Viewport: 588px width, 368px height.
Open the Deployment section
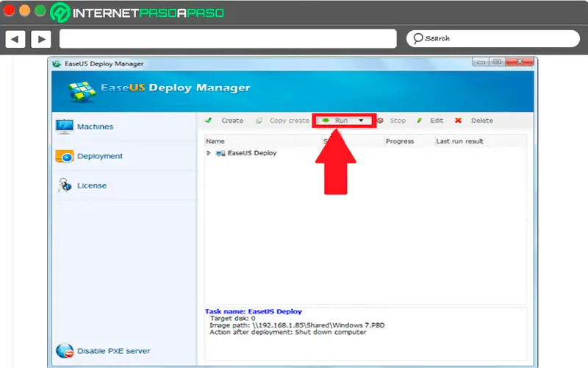100,156
